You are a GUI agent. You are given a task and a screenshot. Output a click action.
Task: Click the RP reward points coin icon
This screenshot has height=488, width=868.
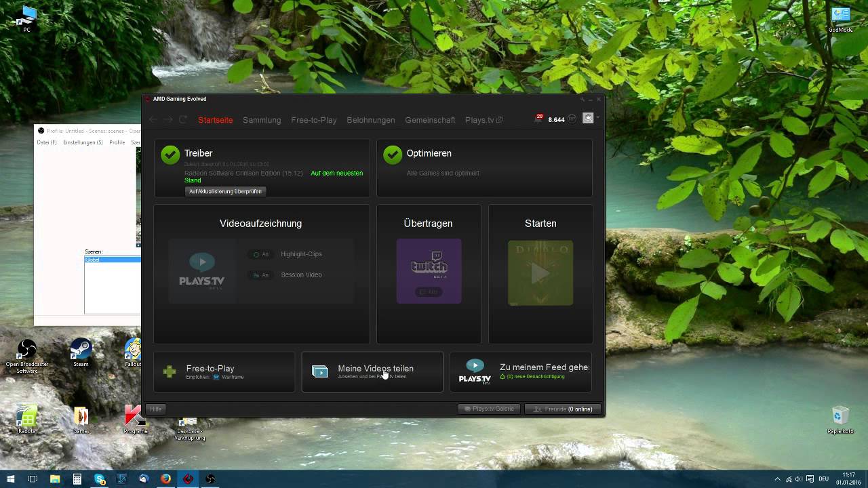point(572,119)
